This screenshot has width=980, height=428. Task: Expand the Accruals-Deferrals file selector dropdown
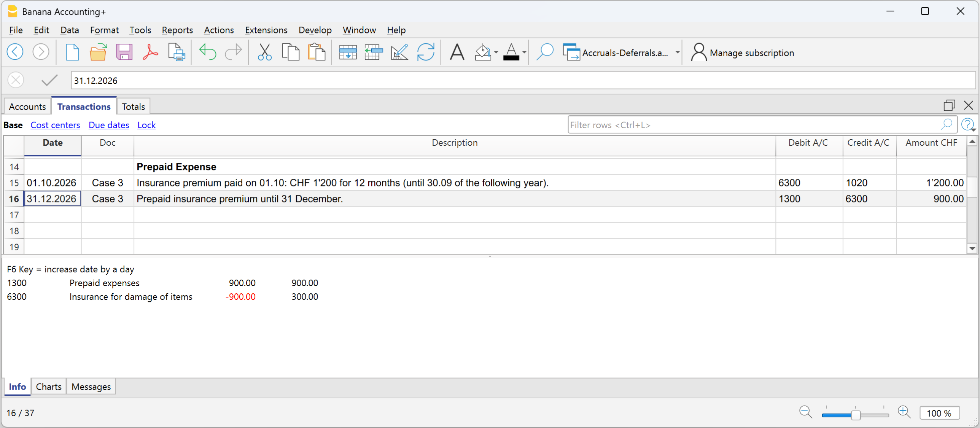point(677,53)
